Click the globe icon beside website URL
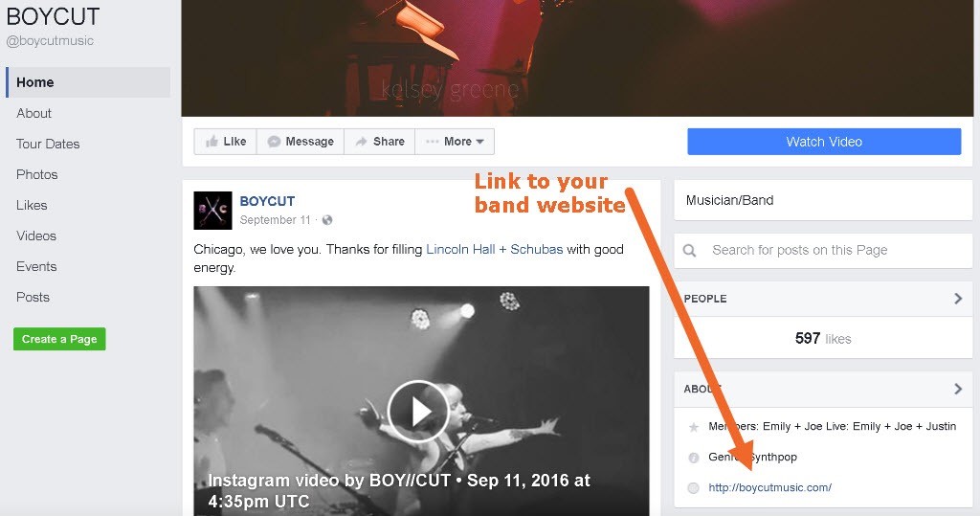This screenshot has width=980, height=516. [x=693, y=488]
